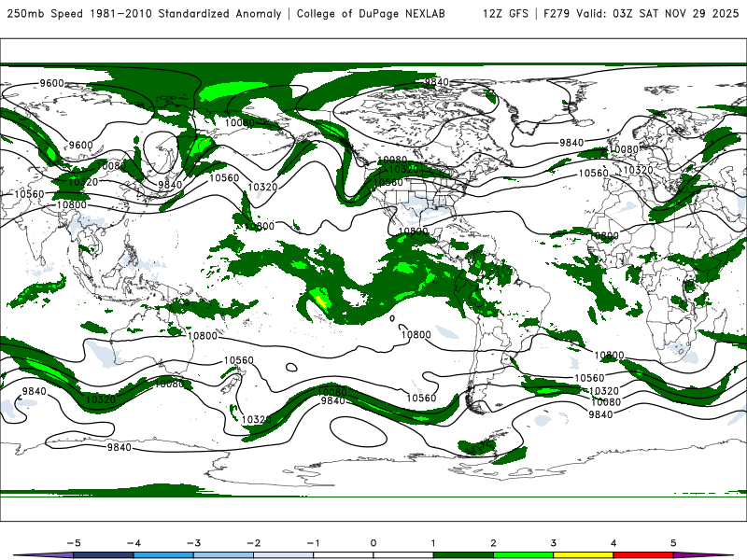The image size is (747, 560).
Task: Click the '10800' contour label north of Australia
Action: [x=202, y=336]
